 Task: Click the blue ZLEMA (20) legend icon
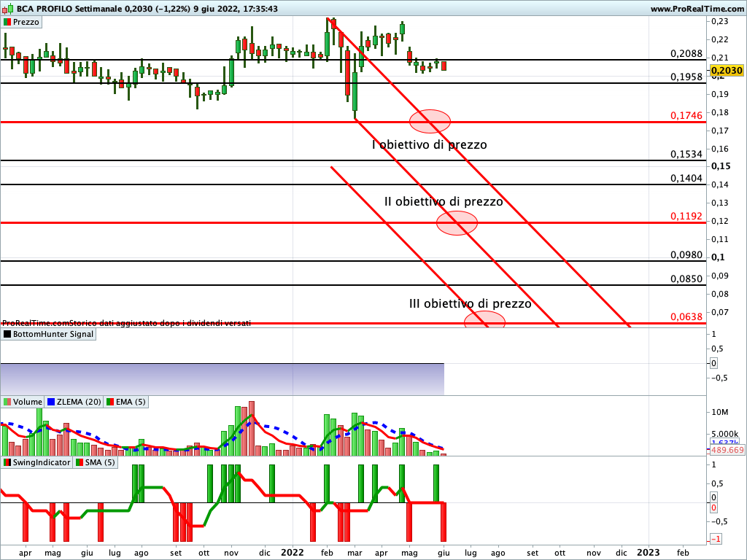pos(51,402)
